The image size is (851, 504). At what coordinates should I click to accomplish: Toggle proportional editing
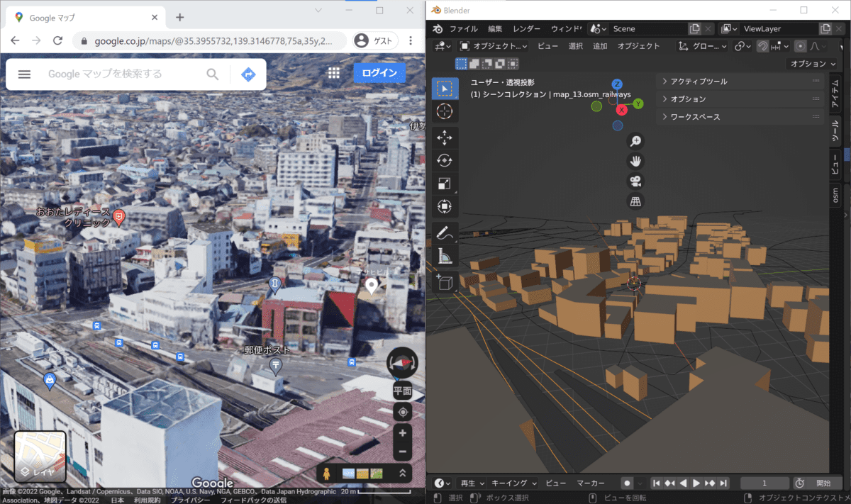pyautogui.click(x=801, y=45)
